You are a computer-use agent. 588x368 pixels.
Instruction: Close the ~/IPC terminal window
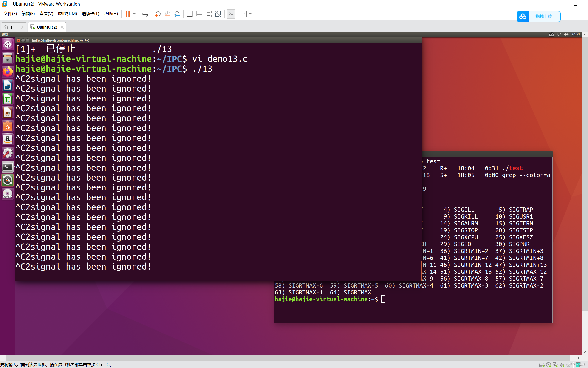pos(19,40)
